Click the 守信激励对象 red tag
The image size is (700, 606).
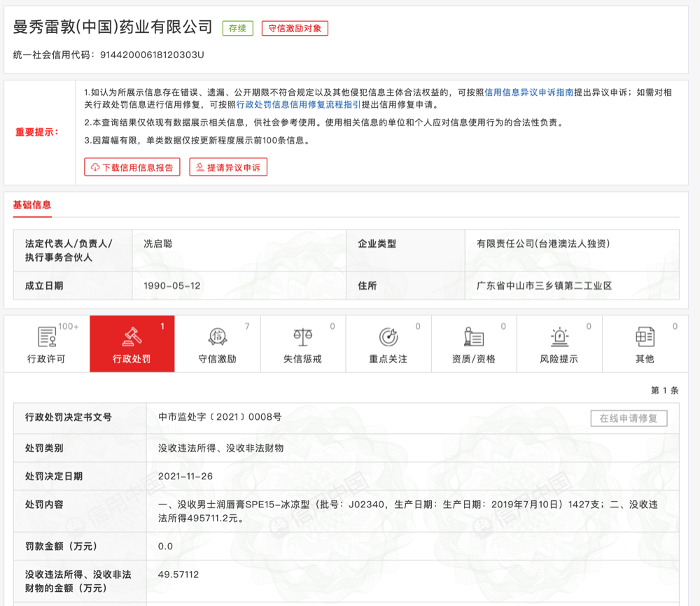click(x=295, y=29)
